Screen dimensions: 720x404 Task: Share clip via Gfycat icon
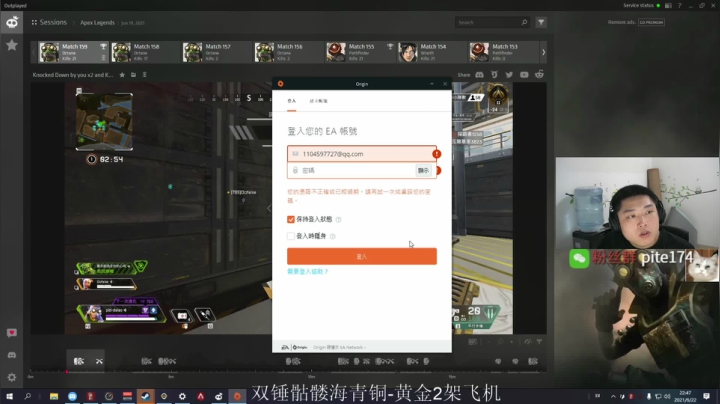[495, 75]
